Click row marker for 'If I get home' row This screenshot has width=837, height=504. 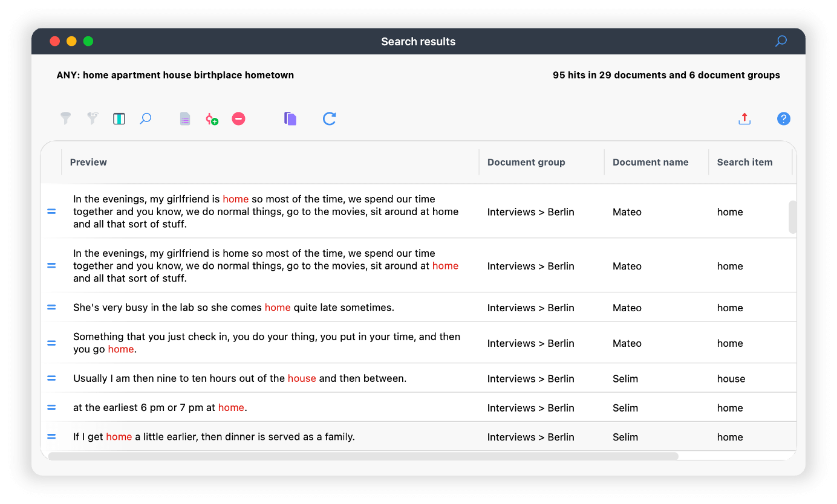pyautogui.click(x=51, y=437)
